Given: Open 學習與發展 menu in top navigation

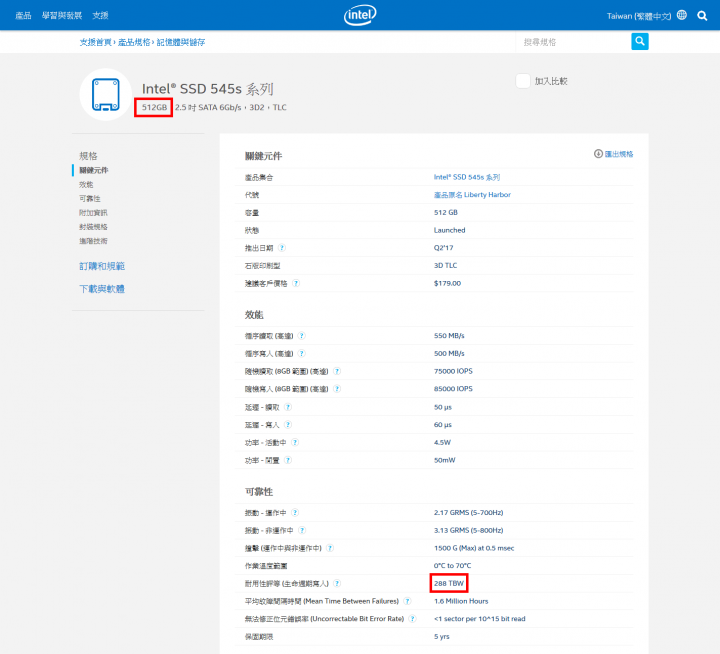Looking at the screenshot, I should coord(62,16).
